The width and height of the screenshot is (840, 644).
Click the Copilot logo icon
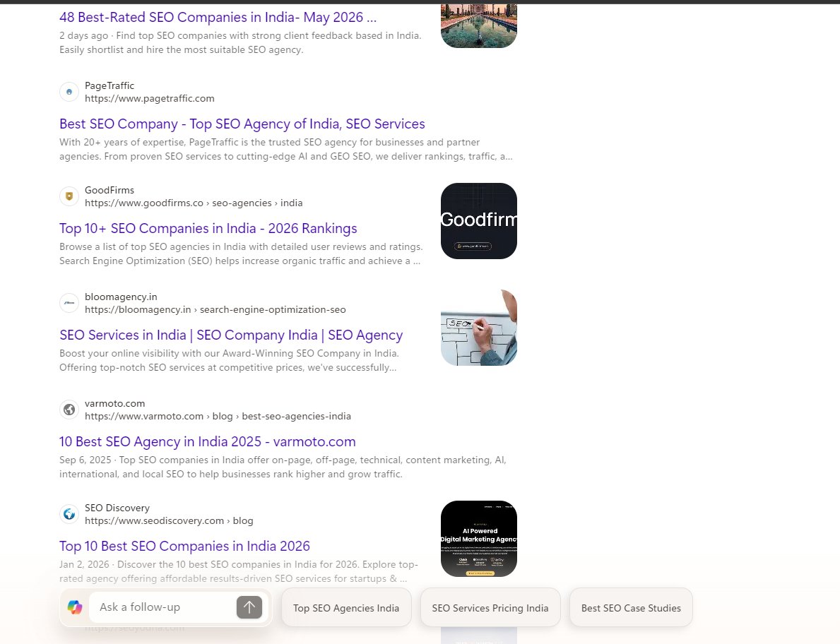pos(75,607)
